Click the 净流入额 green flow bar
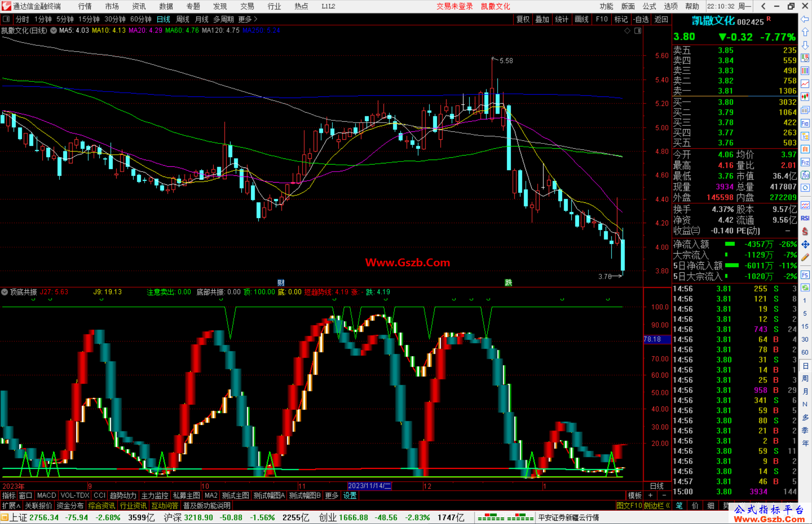This screenshot has height=524, width=812. 730,244
